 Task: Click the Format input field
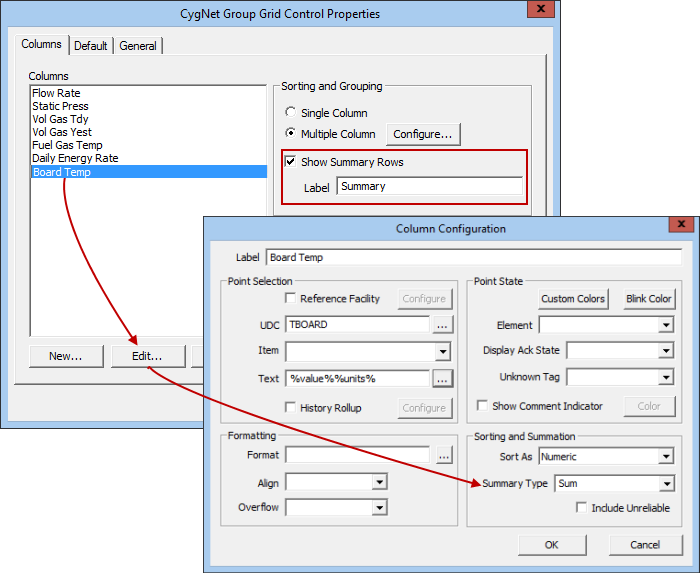(x=358, y=455)
